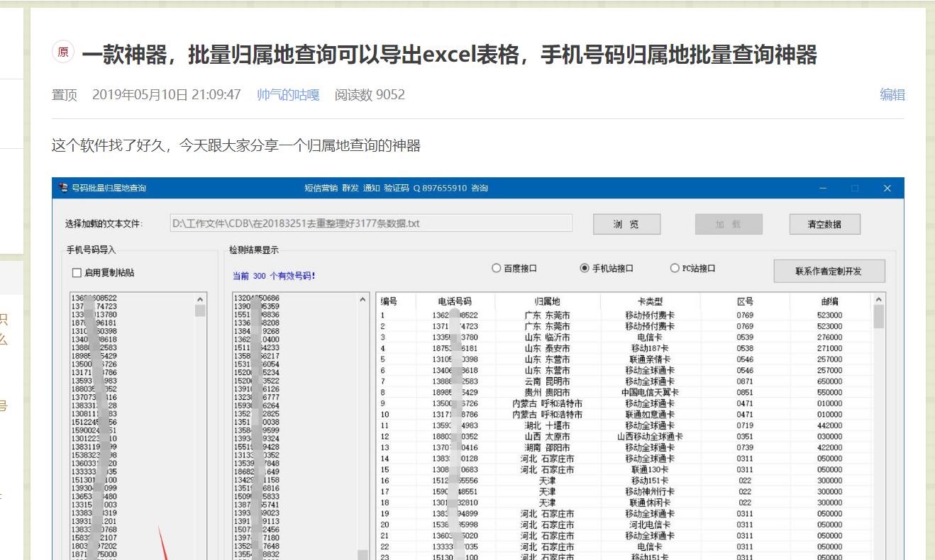Viewport: 935px width, 560px height.
Task: Click the 清空数据 clear data button
Action: click(824, 224)
